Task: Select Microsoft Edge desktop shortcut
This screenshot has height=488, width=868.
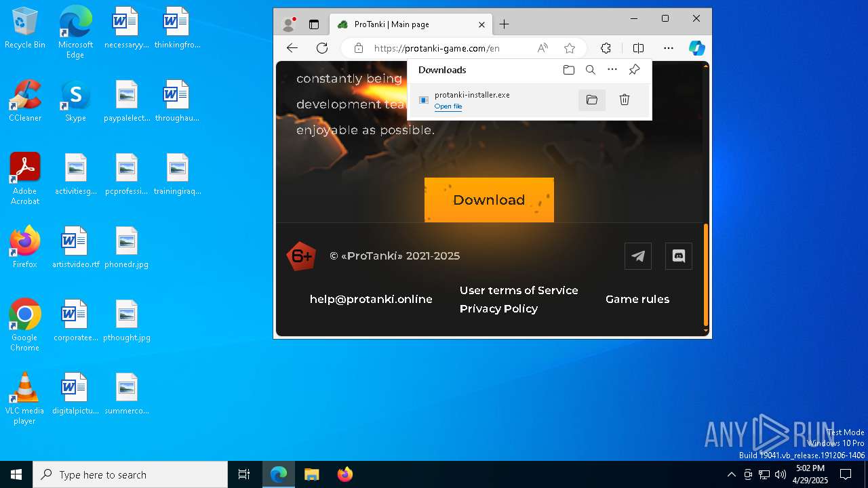Action: (x=75, y=33)
